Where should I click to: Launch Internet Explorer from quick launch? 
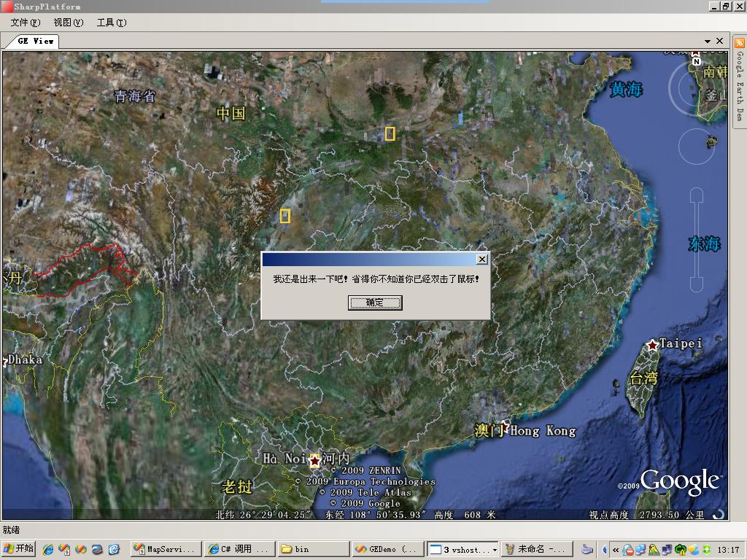48,550
